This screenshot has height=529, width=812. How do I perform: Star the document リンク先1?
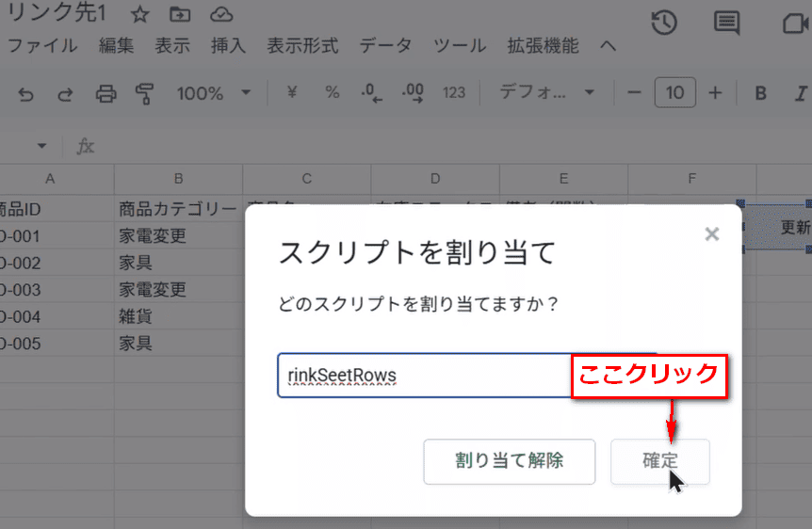[x=139, y=14]
